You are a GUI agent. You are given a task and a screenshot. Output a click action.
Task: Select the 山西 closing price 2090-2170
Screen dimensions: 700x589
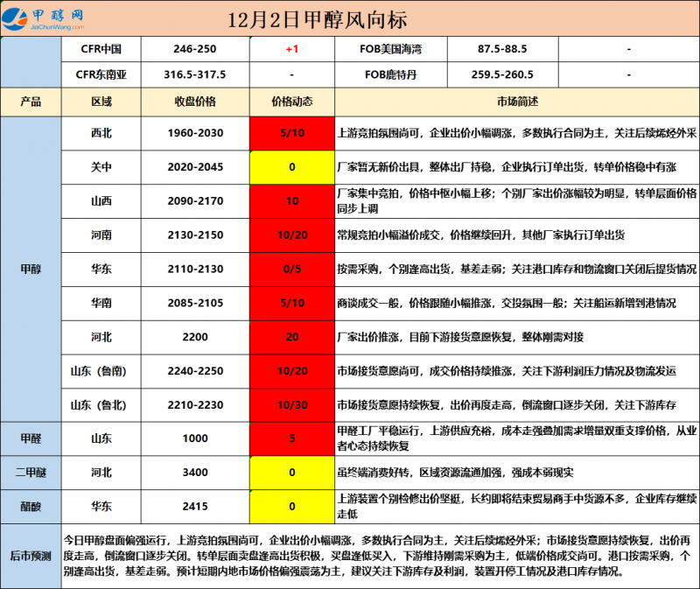[195, 200]
